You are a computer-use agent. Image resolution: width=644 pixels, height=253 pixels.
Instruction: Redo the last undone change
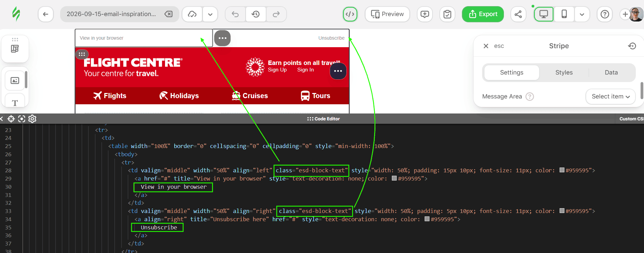(x=276, y=14)
